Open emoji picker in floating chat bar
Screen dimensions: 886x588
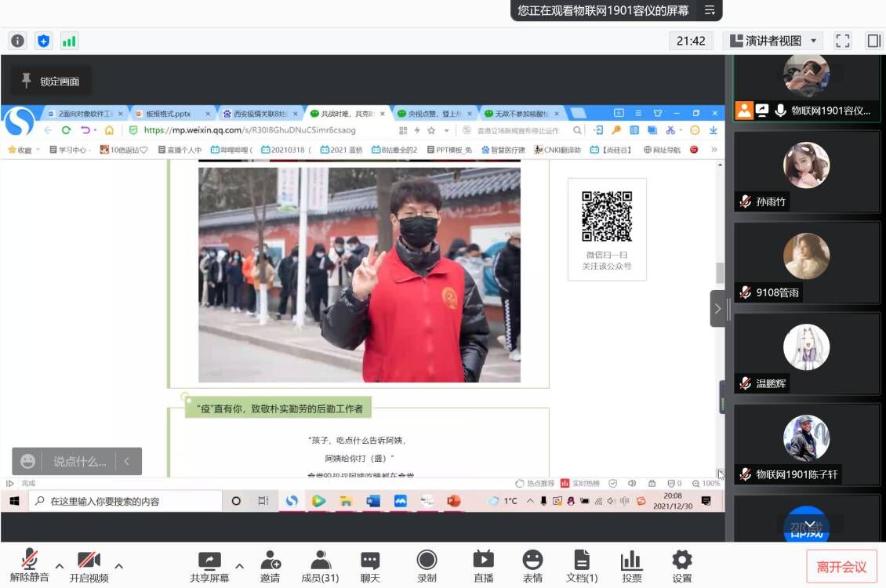click(27, 462)
